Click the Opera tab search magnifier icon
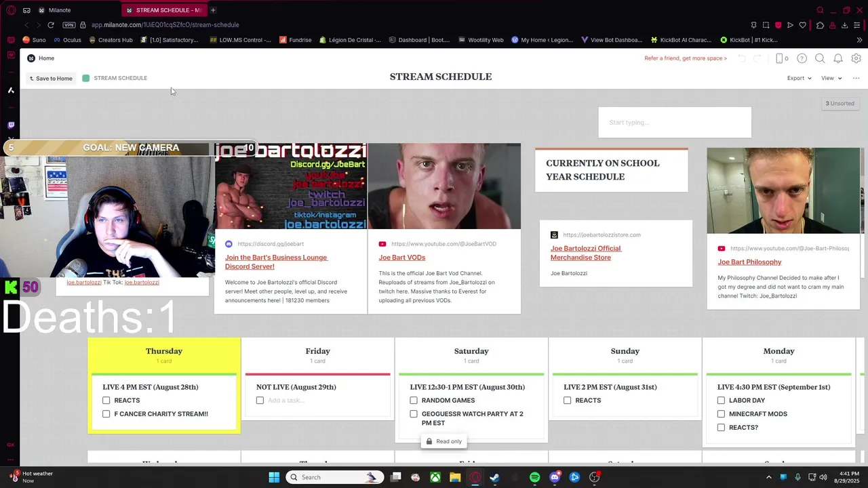868x488 pixels. [x=820, y=10]
